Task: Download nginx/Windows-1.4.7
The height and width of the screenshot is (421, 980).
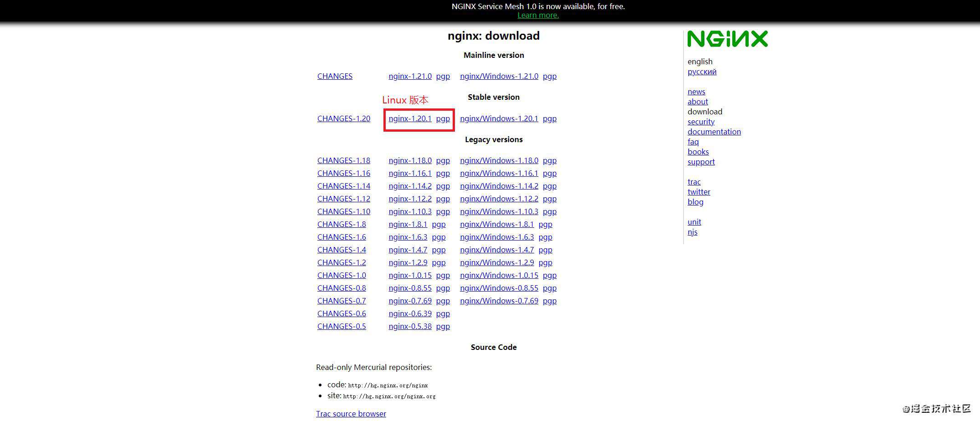Action: click(x=497, y=250)
